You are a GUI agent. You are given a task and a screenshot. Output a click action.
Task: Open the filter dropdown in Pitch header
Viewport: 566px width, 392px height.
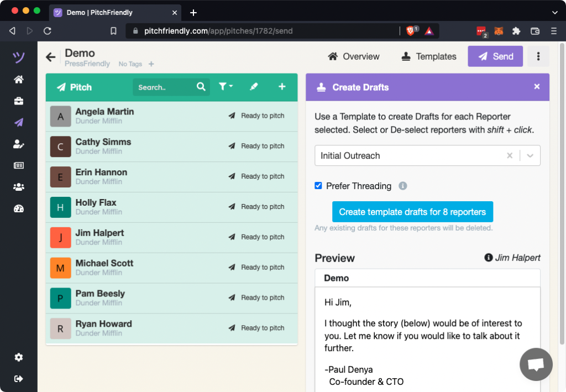point(226,87)
